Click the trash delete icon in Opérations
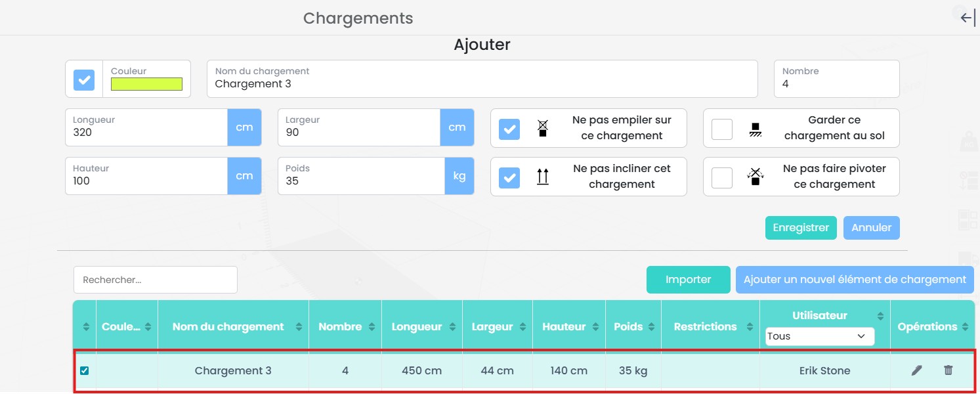 coord(948,370)
